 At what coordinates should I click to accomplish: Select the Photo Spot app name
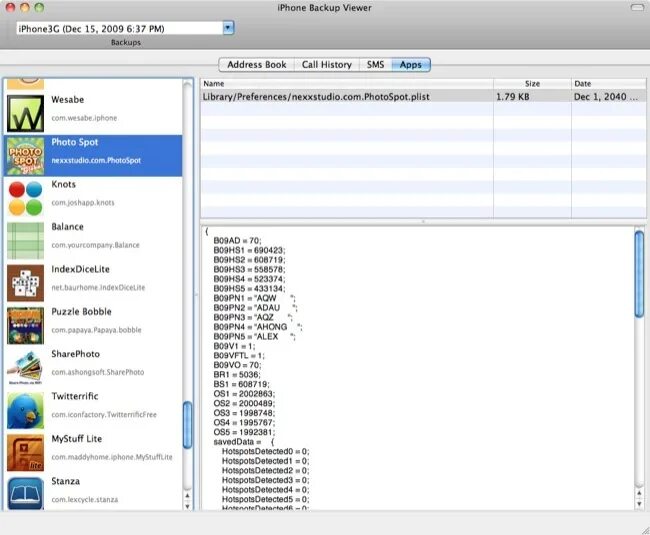coord(75,142)
